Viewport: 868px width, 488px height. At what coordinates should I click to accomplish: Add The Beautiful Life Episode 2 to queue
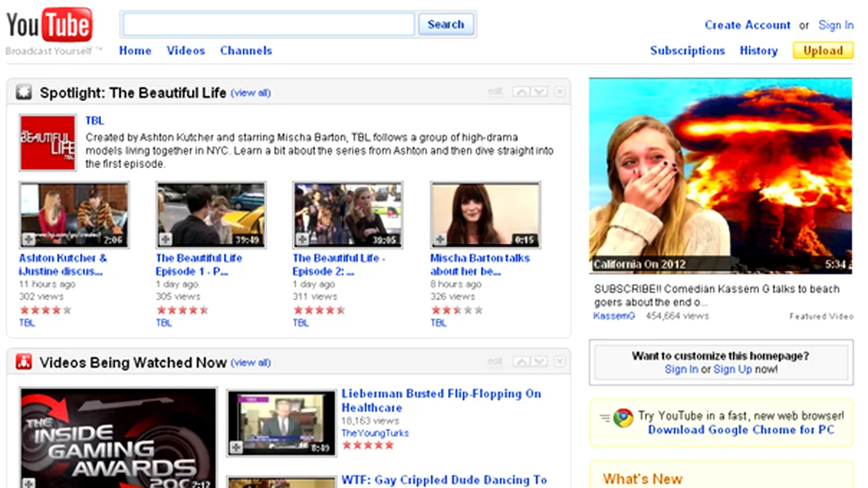pyautogui.click(x=302, y=239)
